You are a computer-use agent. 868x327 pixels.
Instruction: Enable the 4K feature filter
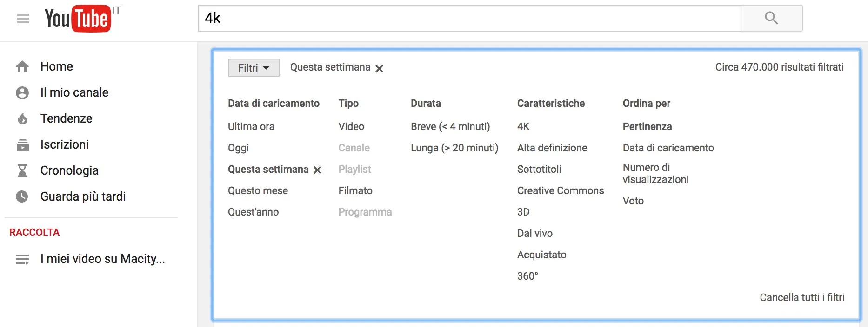pyautogui.click(x=523, y=126)
